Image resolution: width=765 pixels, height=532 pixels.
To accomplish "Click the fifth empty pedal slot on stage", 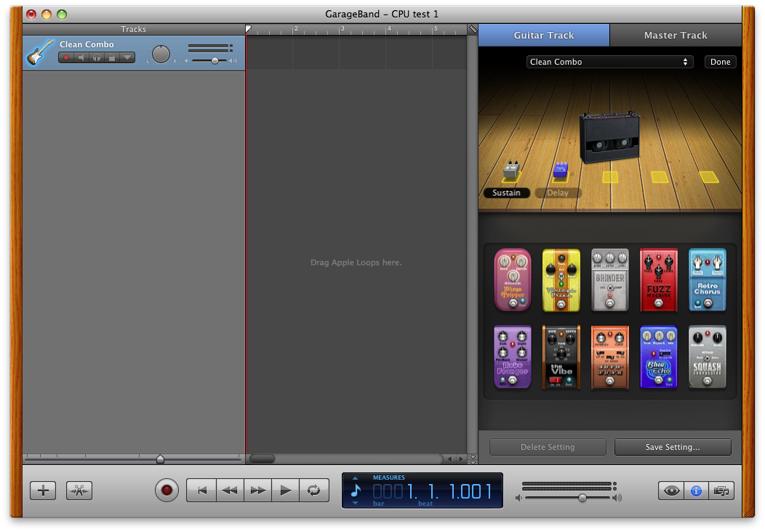I will point(709,177).
